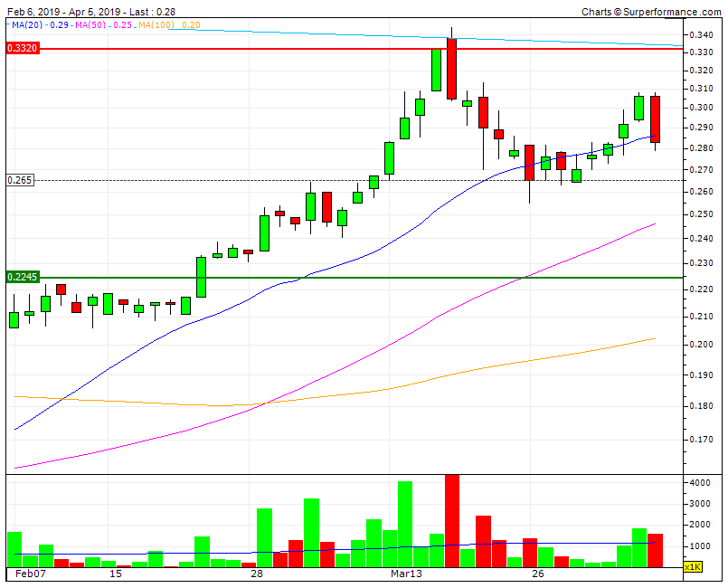Click the 0.310 price axis label
The width and height of the screenshot is (728, 588).
pos(701,89)
